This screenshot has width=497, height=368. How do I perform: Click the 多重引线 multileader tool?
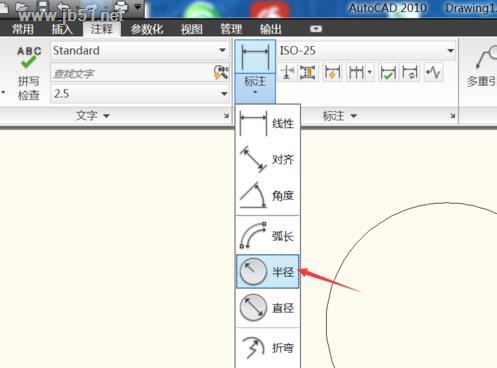(x=481, y=67)
